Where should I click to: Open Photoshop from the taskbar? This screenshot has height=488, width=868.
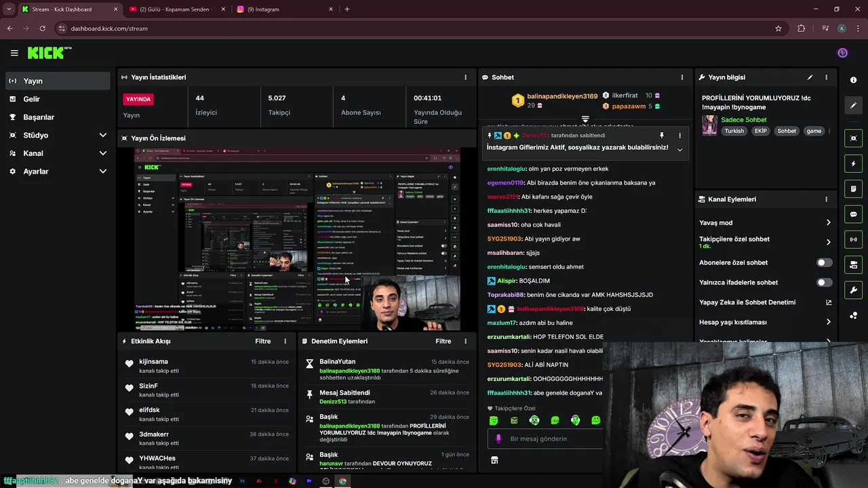(x=242, y=481)
